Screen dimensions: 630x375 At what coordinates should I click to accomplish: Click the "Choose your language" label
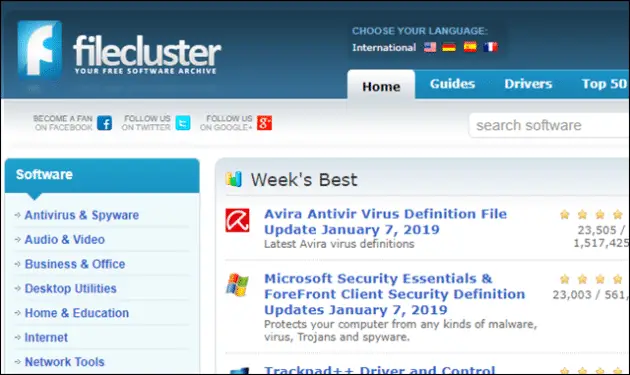point(419,31)
